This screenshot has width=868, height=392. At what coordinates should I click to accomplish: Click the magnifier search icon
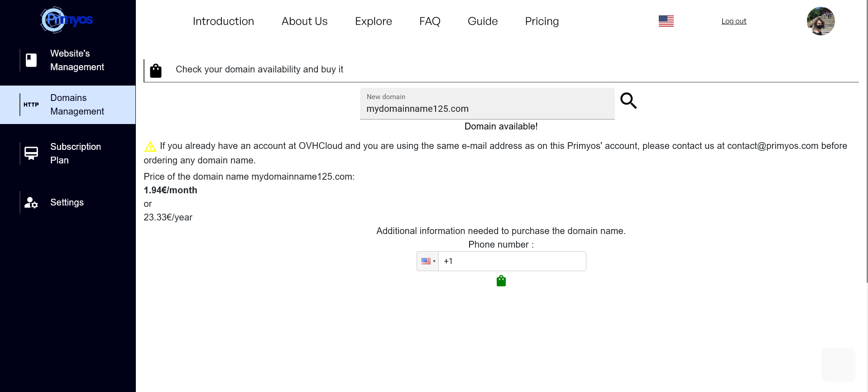(x=628, y=100)
